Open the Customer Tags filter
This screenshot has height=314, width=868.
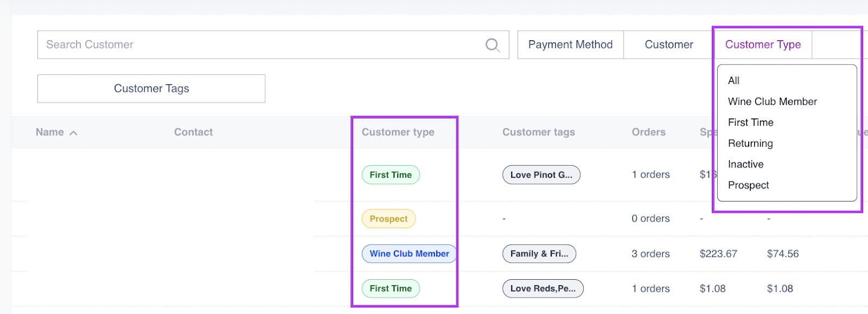pyautogui.click(x=151, y=89)
